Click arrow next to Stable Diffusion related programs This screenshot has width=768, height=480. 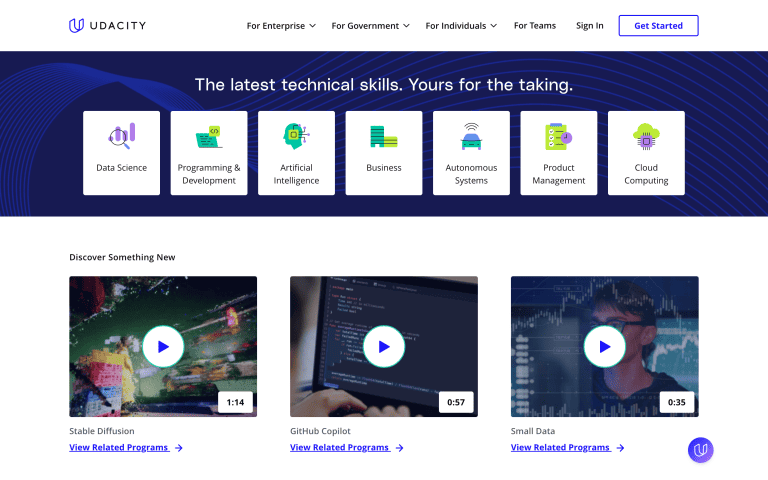179,448
